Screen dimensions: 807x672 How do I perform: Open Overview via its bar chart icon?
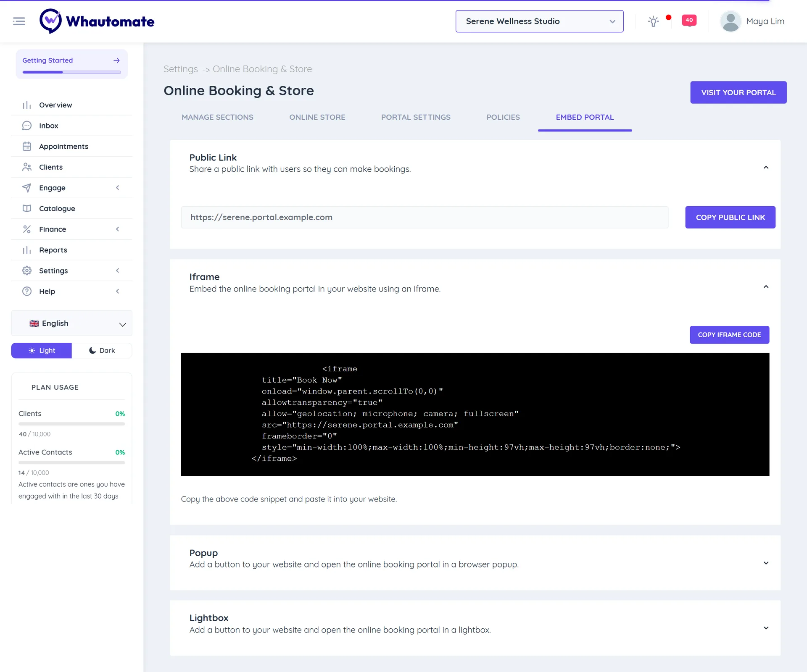coord(27,105)
